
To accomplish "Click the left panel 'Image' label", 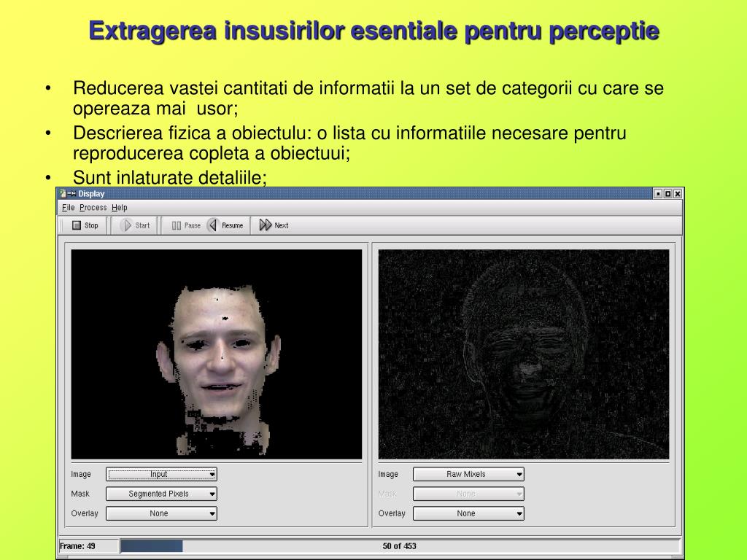I will [81, 474].
